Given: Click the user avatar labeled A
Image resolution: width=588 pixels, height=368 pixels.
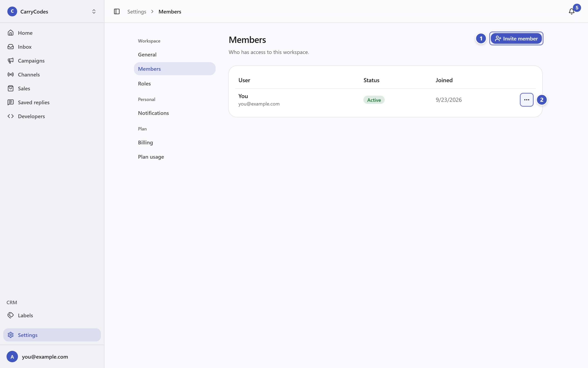Looking at the screenshot, I should pos(12,357).
